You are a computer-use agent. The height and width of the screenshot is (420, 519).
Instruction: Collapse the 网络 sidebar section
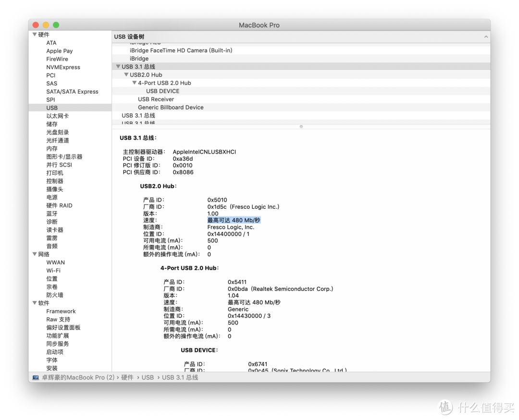tap(35, 254)
